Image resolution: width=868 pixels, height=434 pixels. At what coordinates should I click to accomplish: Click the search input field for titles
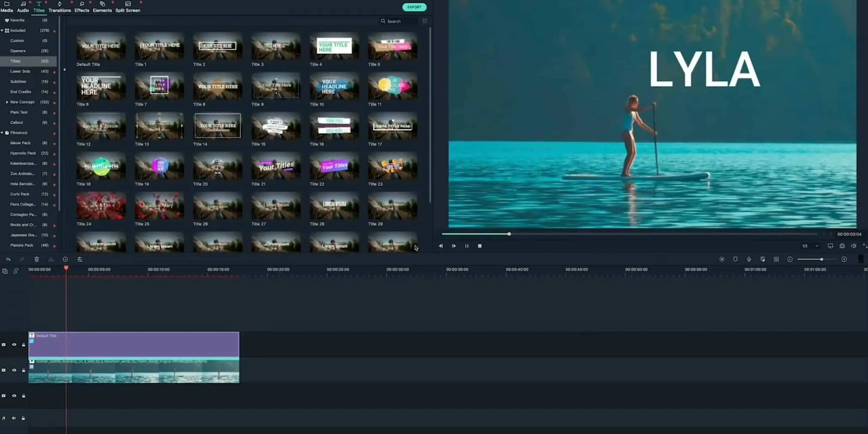click(x=399, y=21)
